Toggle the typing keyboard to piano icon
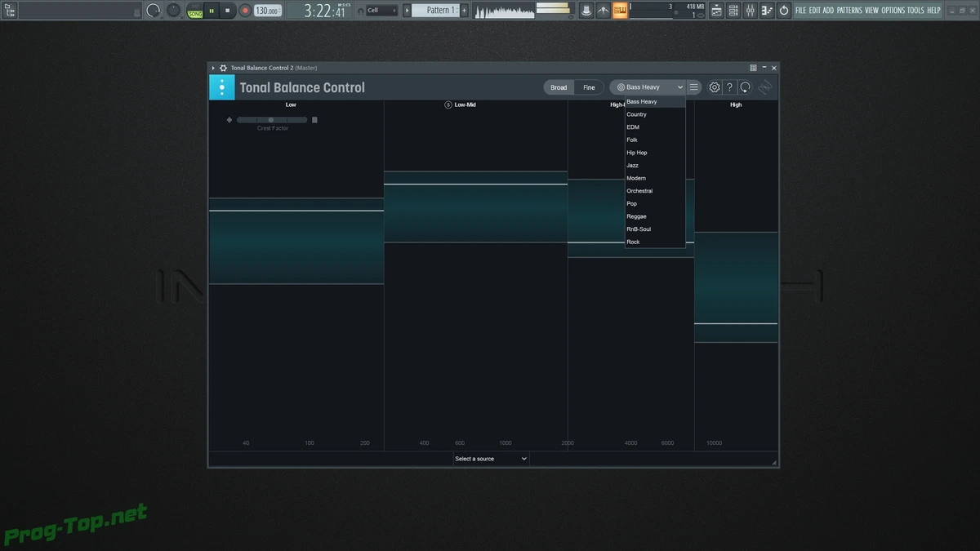This screenshot has height=551, width=980. (x=586, y=11)
